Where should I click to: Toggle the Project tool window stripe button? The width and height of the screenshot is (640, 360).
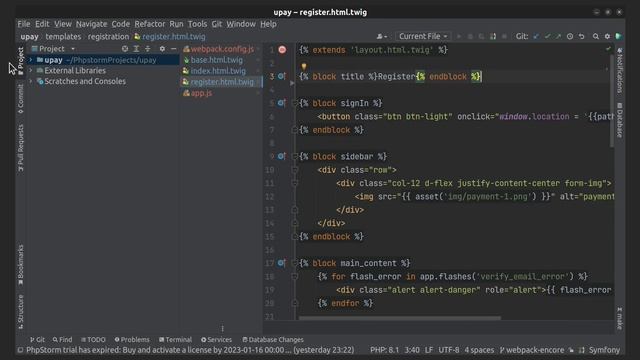[20, 60]
